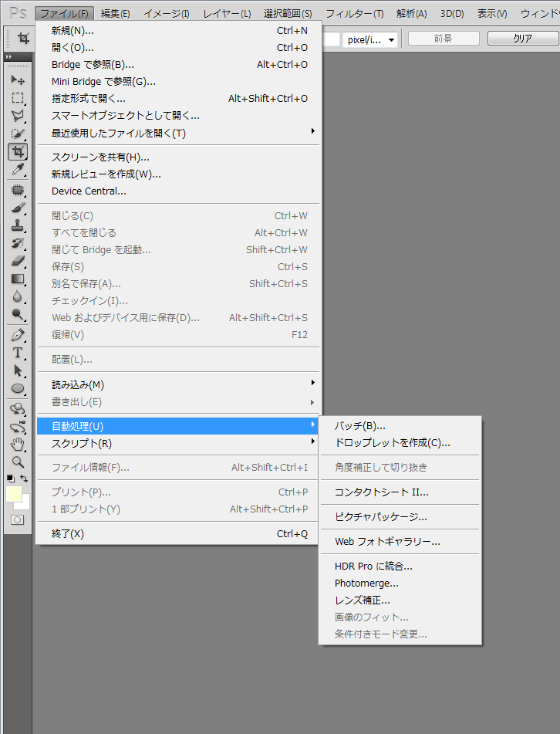Choose バッチ(B)... from submenu
The width and height of the screenshot is (560, 734).
coord(400,425)
